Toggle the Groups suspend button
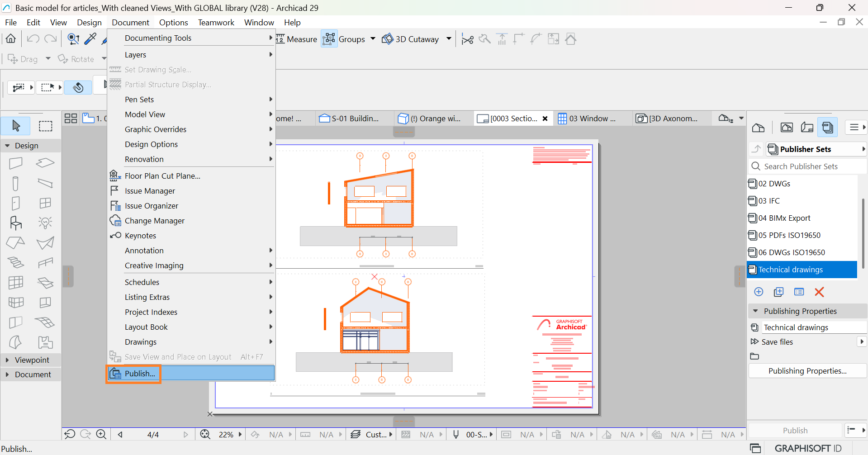This screenshot has width=868, height=455. pyautogui.click(x=329, y=39)
